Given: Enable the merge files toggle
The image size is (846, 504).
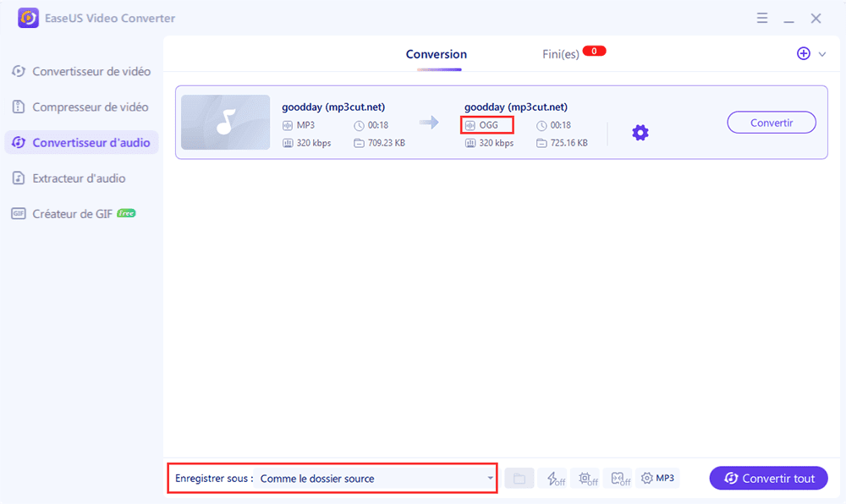Looking at the screenshot, I should pyautogui.click(x=619, y=478).
